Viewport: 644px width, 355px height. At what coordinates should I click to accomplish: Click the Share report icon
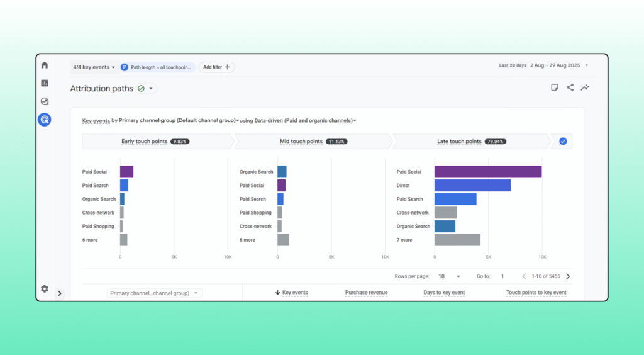(570, 87)
